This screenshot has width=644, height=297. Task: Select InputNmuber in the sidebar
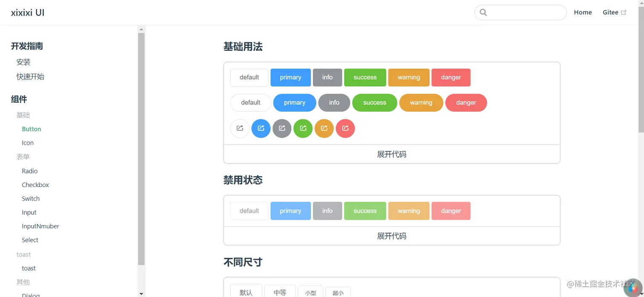pyautogui.click(x=40, y=226)
